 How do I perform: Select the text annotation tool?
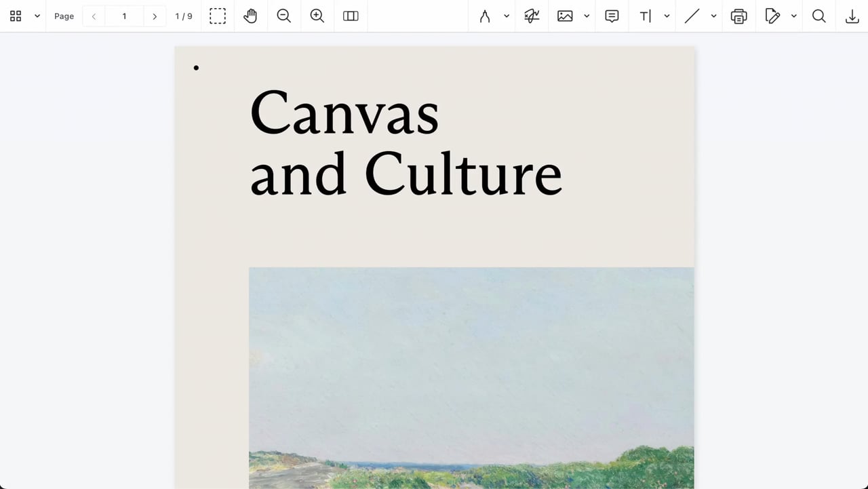coord(645,16)
